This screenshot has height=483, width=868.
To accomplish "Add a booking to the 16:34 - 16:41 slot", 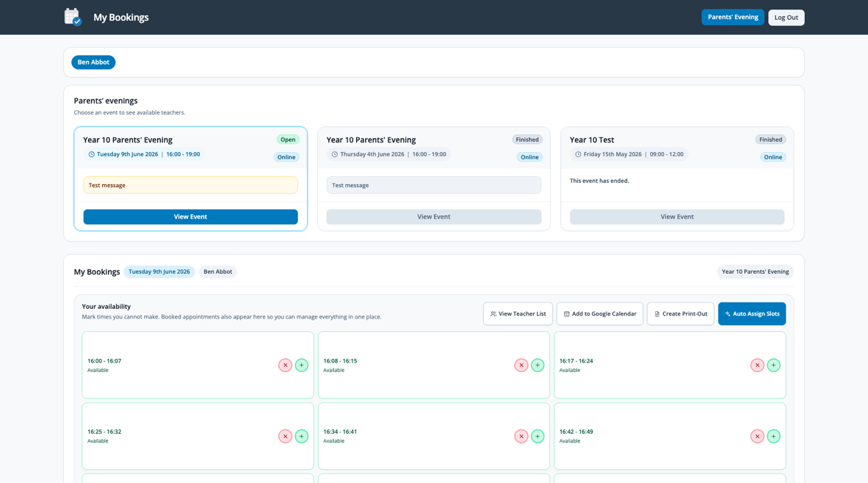I will click(538, 436).
